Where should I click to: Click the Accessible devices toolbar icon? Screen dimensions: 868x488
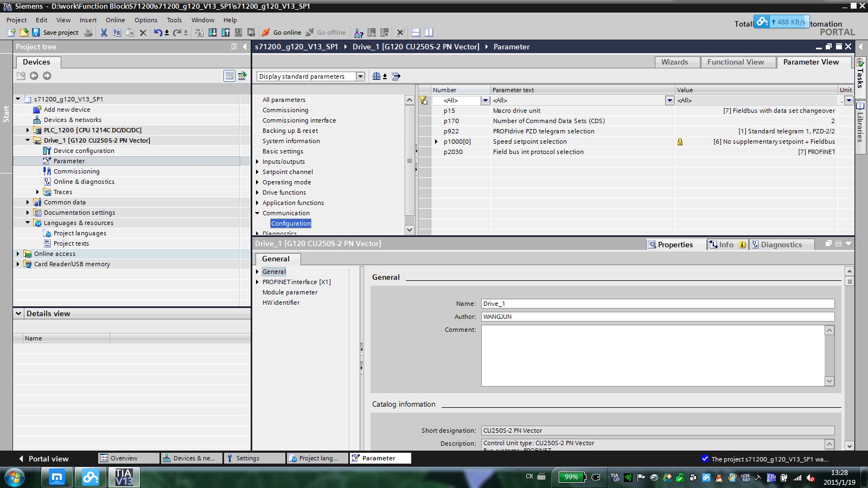359,33
